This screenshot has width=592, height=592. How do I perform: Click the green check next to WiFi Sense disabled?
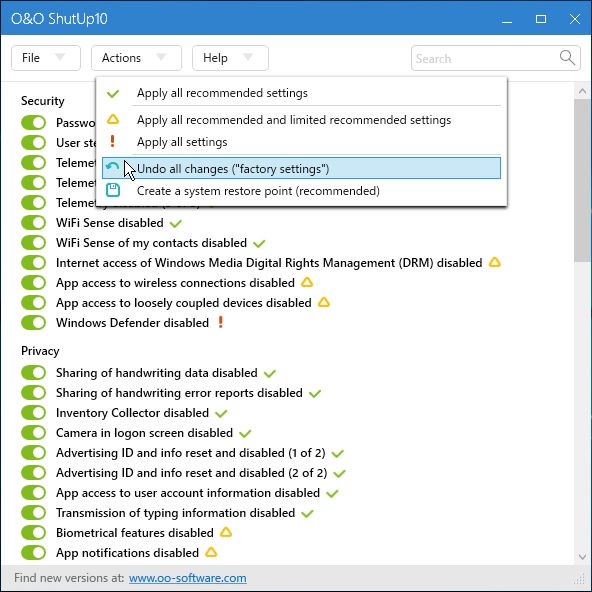coord(176,224)
